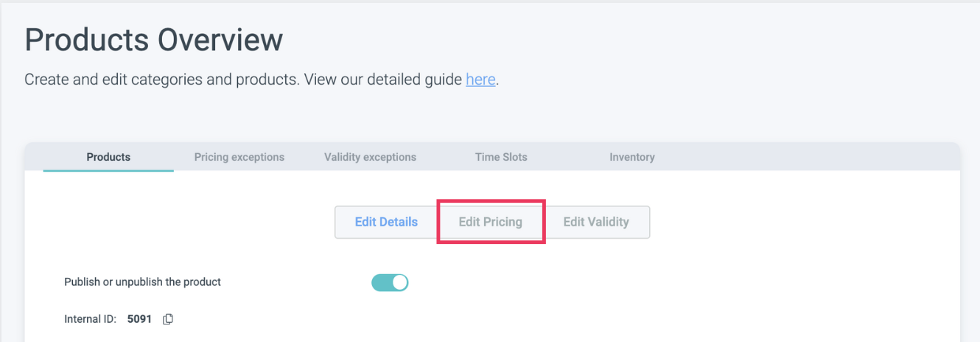Open the Pricing exceptions tab
Screen dimensions: 980x342
239,157
